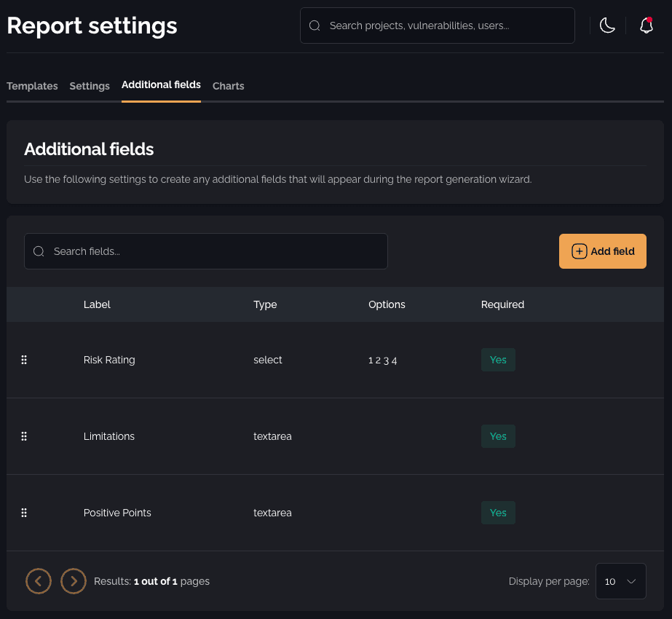Sort by the Label column header

tap(97, 304)
